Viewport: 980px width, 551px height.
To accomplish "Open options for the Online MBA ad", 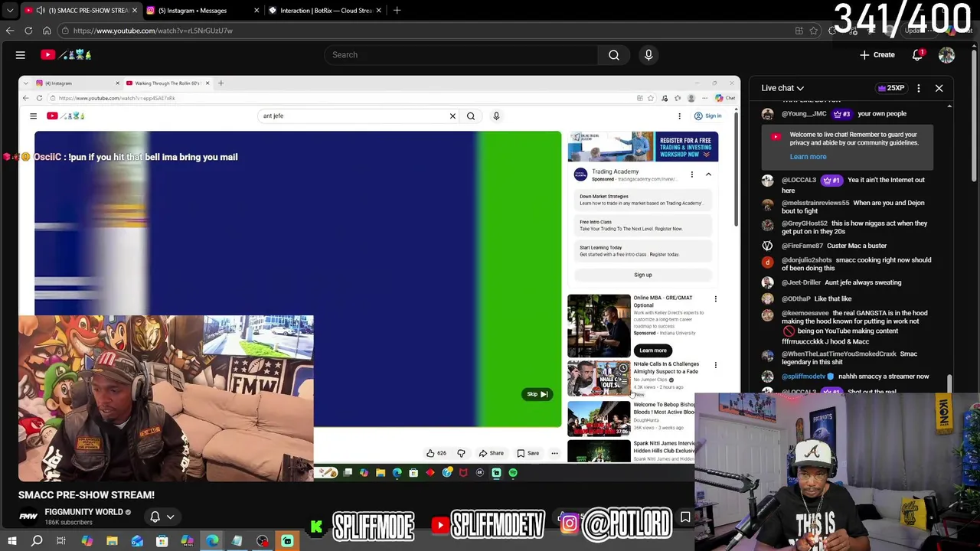I will [x=715, y=299].
